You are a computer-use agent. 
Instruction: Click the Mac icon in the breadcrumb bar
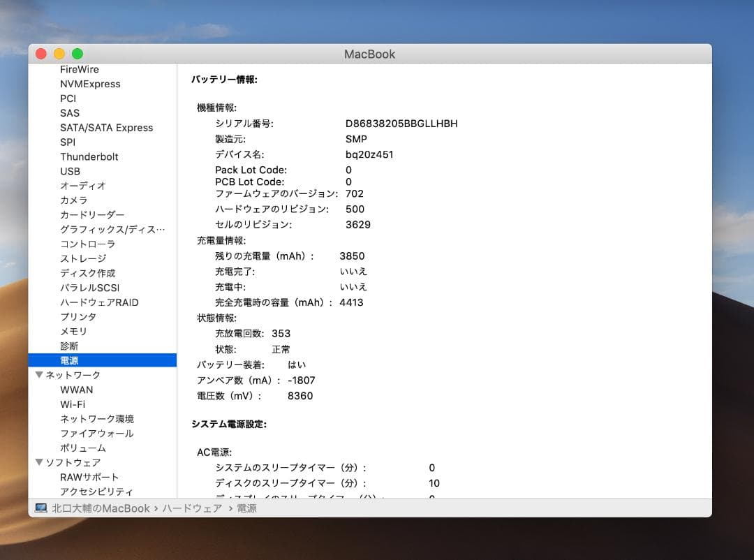coord(41,508)
